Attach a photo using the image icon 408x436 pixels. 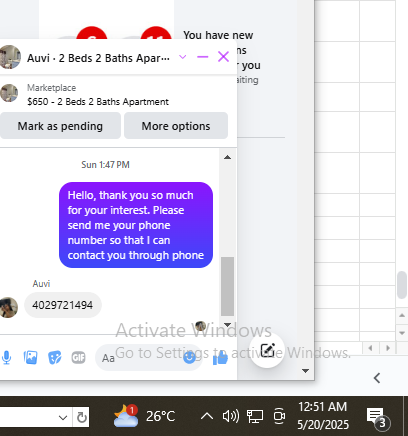pyautogui.click(x=30, y=358)
